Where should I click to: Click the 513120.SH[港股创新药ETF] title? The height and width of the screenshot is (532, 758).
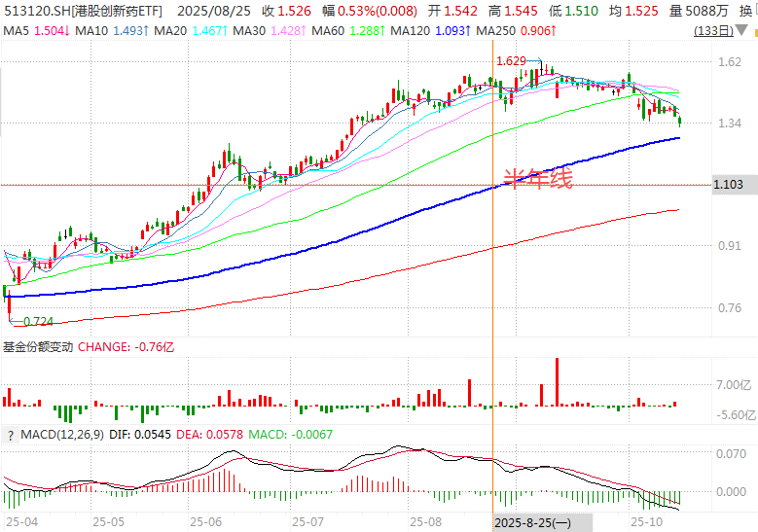coord(82,11)
